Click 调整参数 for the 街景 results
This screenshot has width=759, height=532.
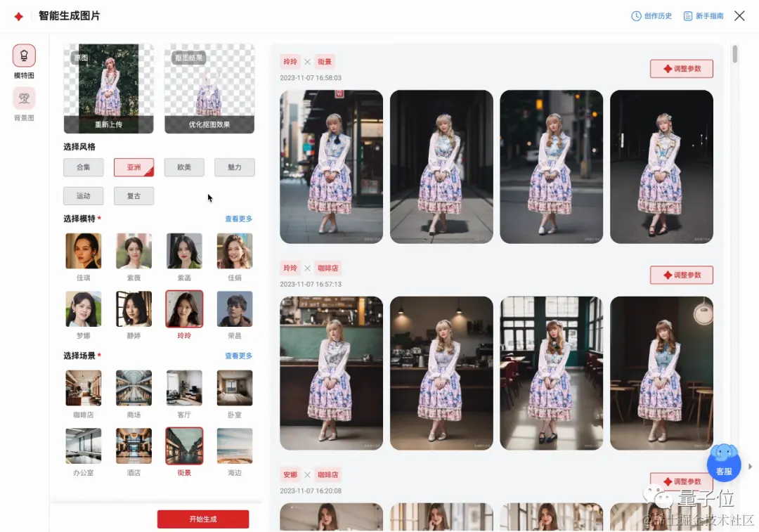click(682, 69)
